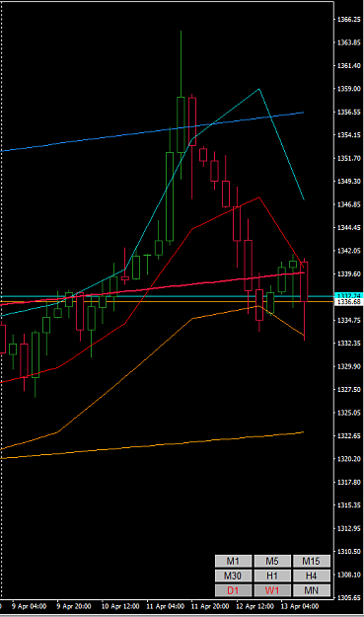
Task: Click price label 1332.35
Action: click(x=349, y=344)
